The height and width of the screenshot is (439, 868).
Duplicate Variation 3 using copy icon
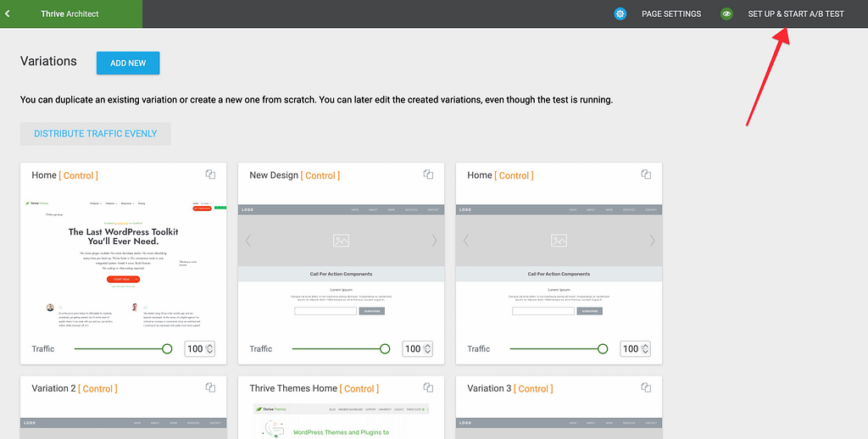coord(646,387)
